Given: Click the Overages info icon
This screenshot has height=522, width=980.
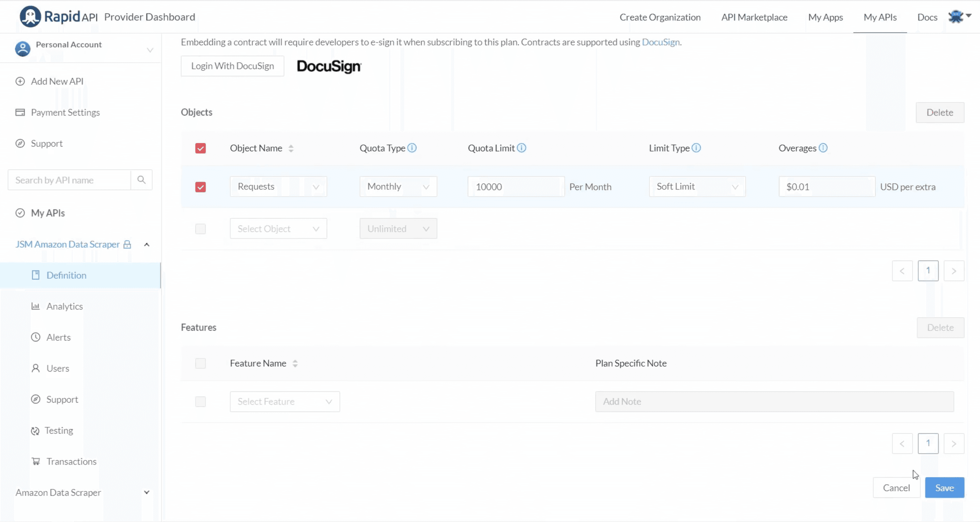Looking at the screenshot, I should (823, 148).
